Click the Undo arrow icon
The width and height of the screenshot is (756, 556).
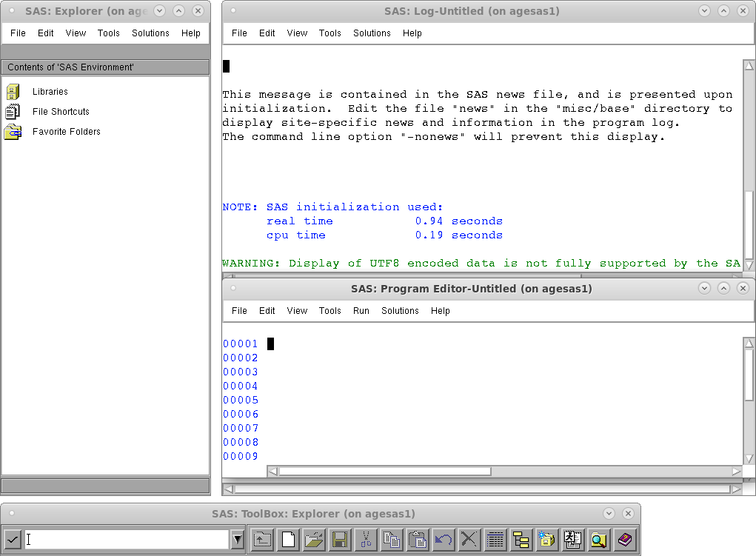click(443, 540)
